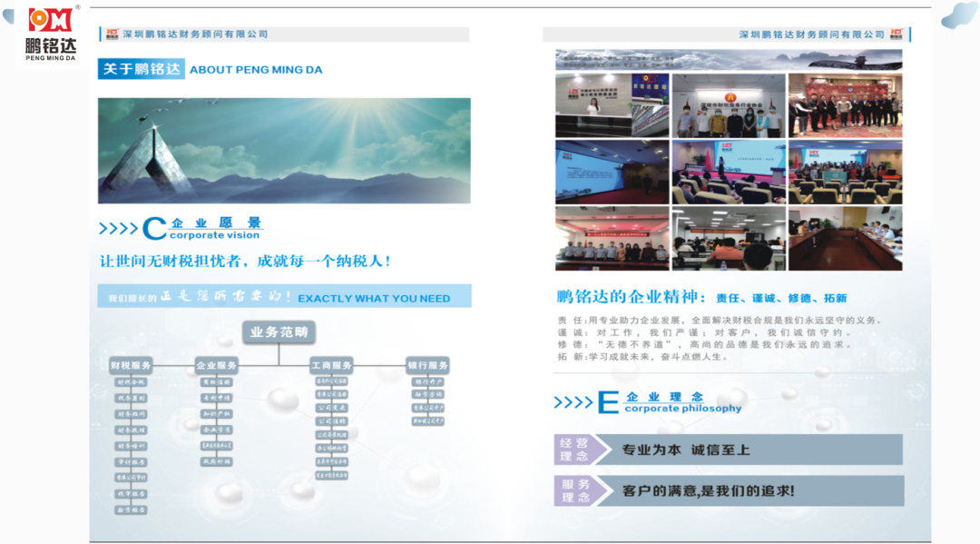Click the pyramid and sunbeam banner image

coord(284,151)
